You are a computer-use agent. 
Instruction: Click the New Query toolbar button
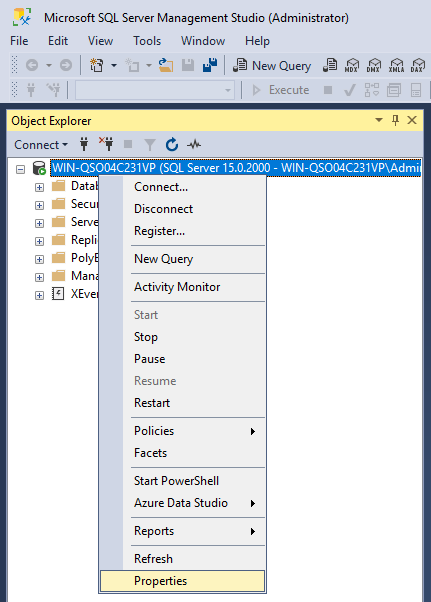[x=272, y=66]
